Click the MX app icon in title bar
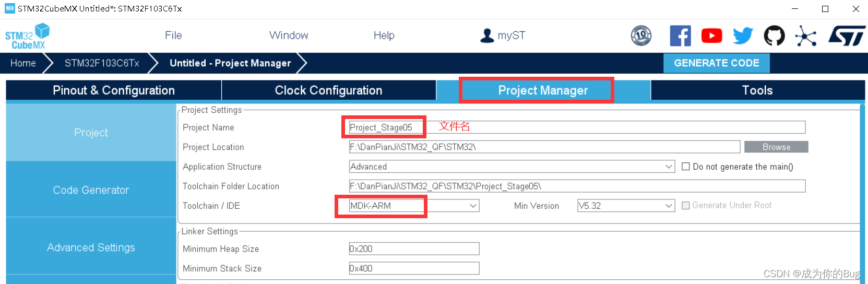The image size is (868, 284). coord(9,8)
